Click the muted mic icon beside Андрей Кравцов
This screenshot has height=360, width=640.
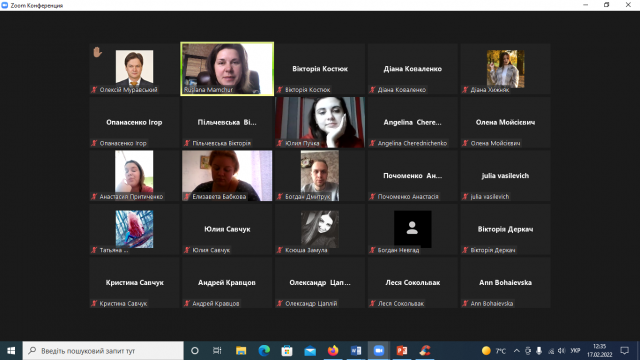(187, 304)
